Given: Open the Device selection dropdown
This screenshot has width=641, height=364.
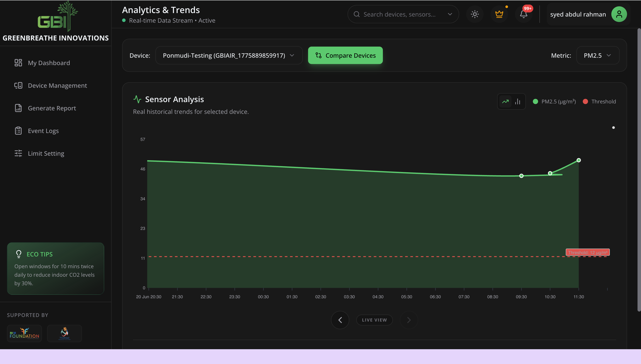Looking at the screenshot, I should point(229,55).
